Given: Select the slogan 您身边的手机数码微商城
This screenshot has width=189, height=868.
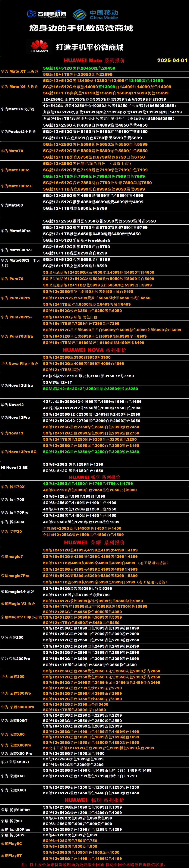Looking at the screenshot, I should [81, 28].
